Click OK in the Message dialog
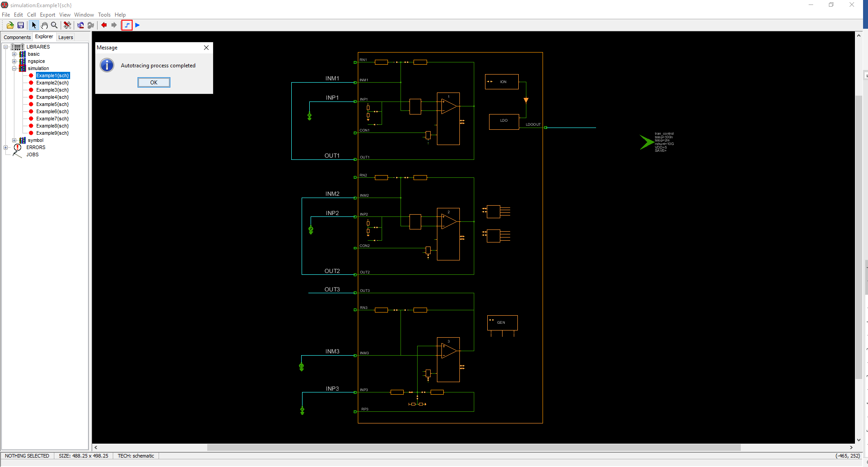The image size is (868, 467). [154, 82]
